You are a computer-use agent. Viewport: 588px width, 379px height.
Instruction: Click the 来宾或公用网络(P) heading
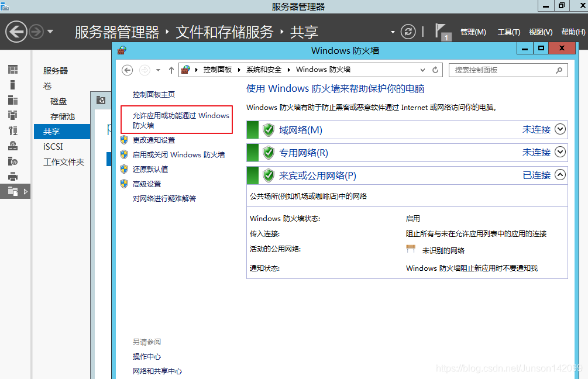317,175
